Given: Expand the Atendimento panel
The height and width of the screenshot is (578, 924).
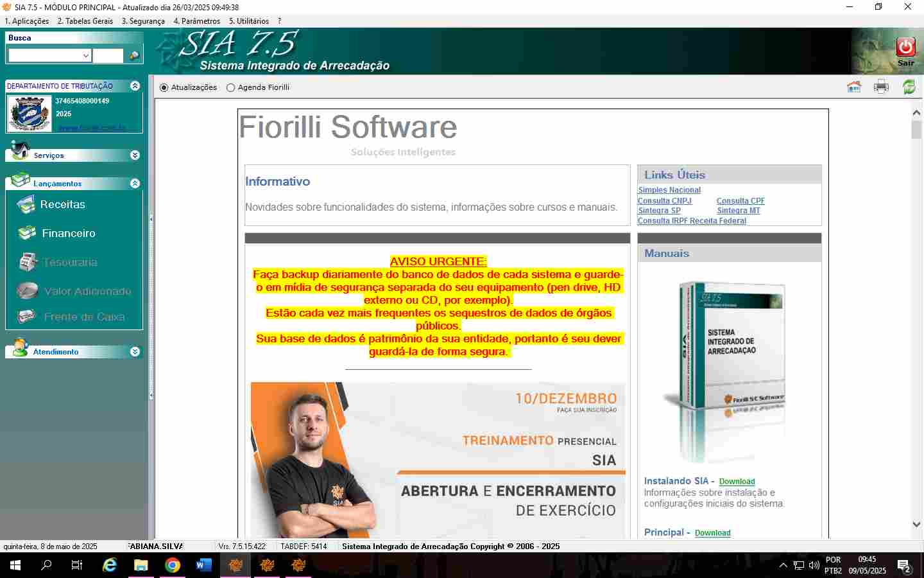Looking at the screenshot, I should [x=135, y=352].
